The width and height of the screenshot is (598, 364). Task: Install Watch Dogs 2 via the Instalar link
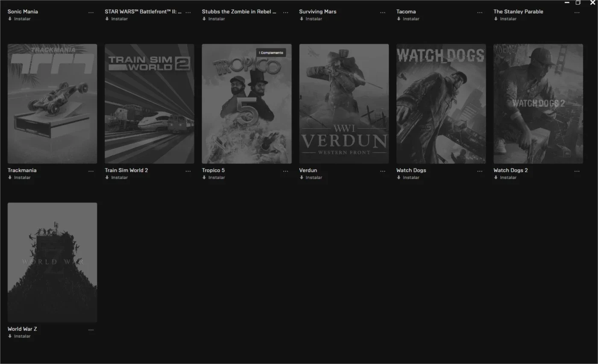(x=505, y=177)
